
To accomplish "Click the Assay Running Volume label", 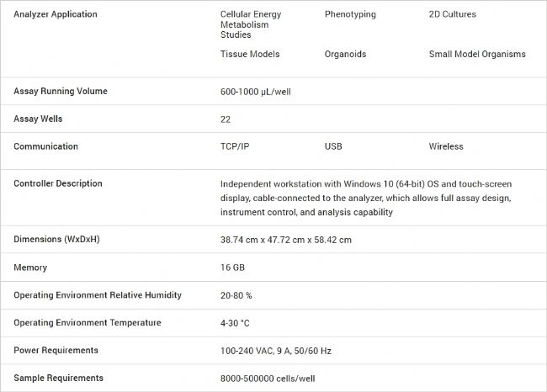I will 61,91.
